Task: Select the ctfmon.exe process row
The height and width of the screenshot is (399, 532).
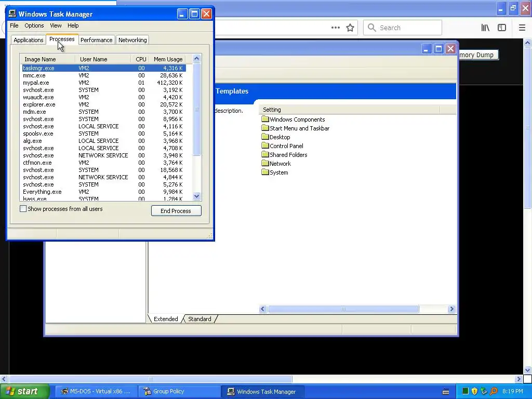Action: point(102,163)
